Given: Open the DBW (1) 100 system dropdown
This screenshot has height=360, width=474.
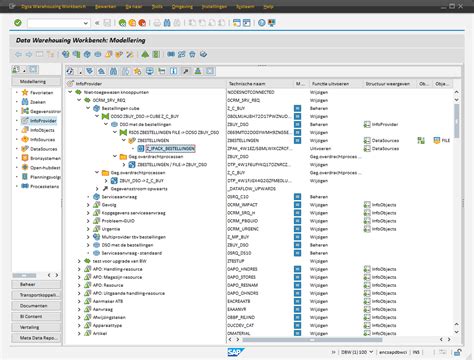Looking at the screenshot, I should coord(371,352).
